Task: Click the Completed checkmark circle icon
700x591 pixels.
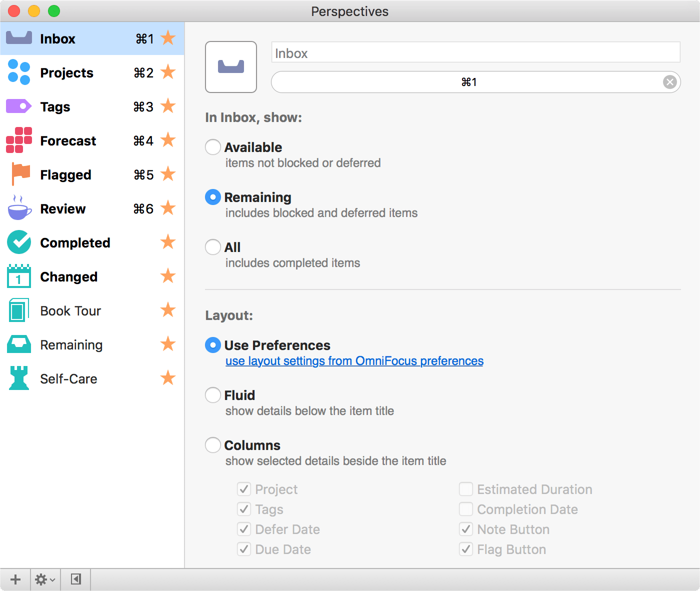Action: [19, 242]
